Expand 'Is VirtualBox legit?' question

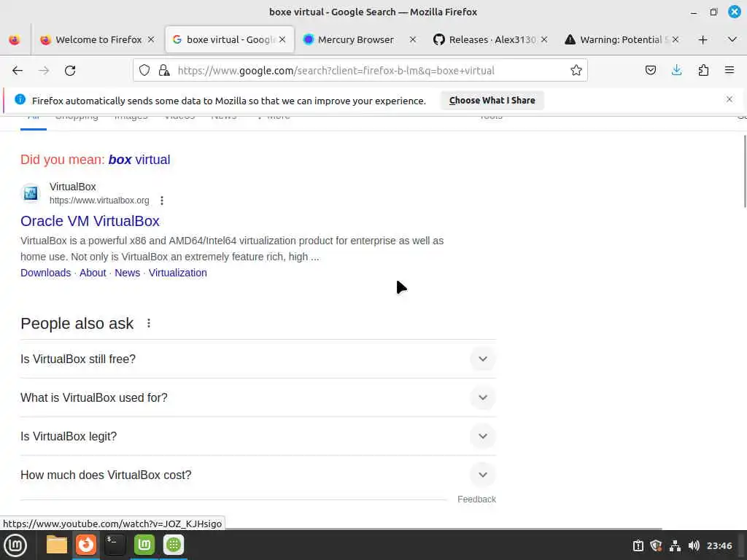[258, 436]
